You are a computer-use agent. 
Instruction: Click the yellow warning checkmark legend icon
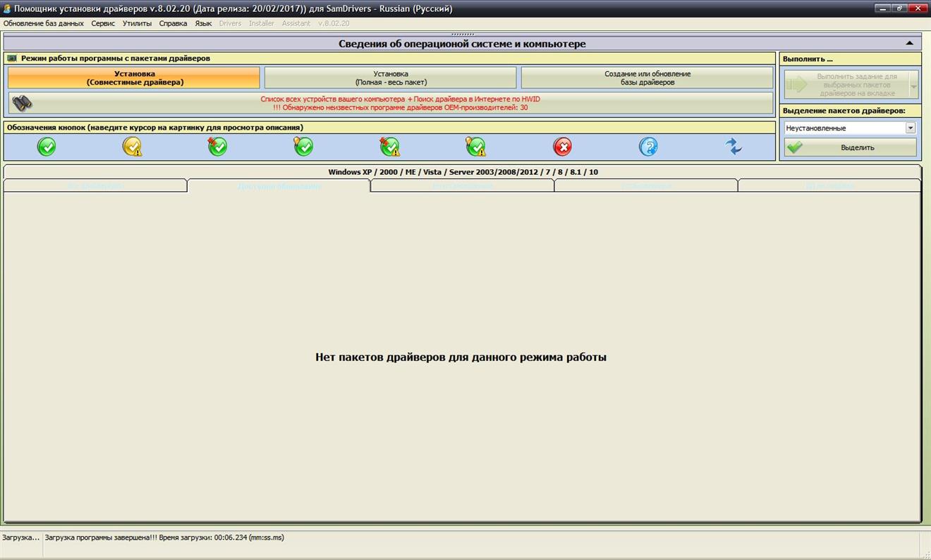coord(132,147)
